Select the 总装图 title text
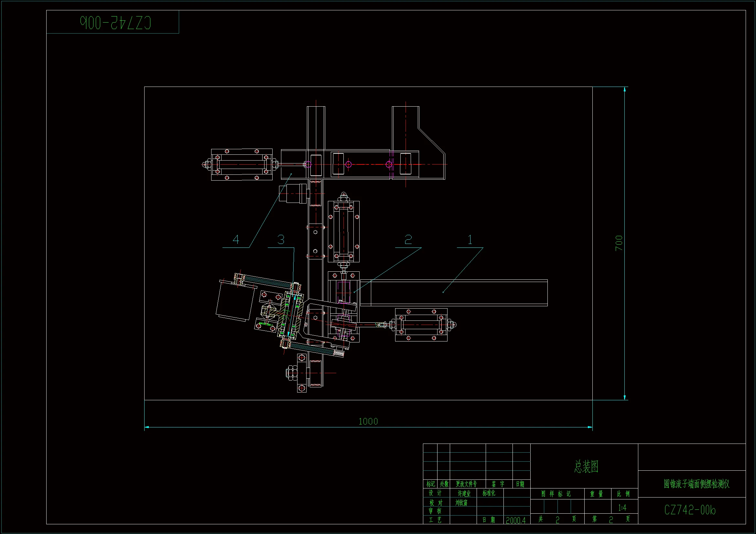756x534 pixels. click(x=586, y=466)
